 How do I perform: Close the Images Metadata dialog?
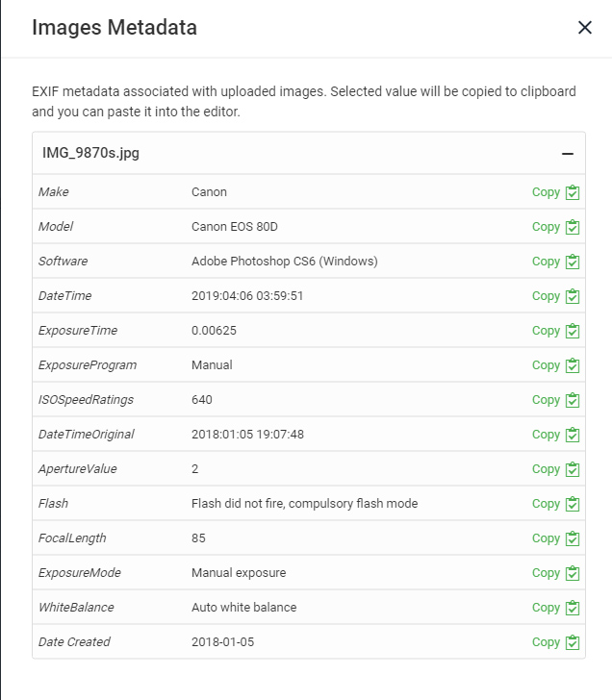584,28
